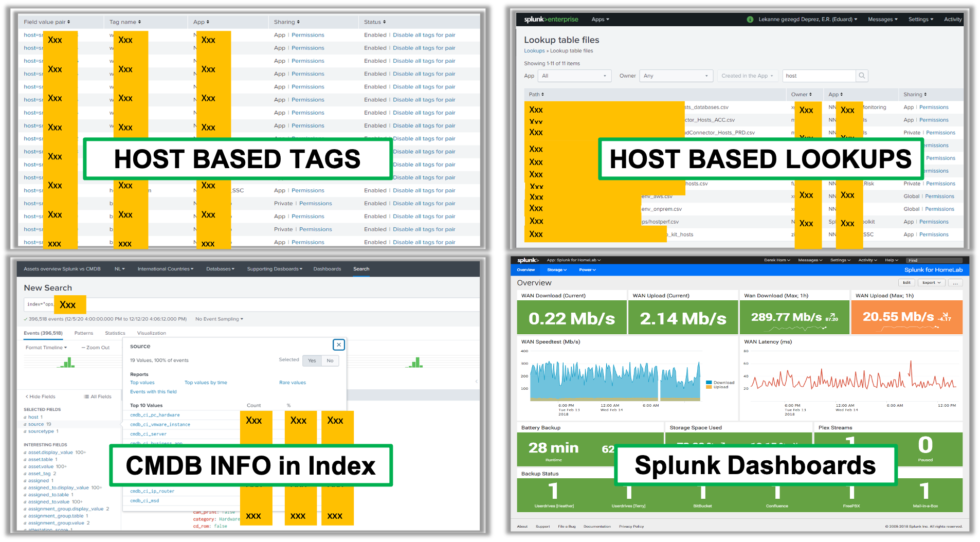Click the host filter text field
The width and height of the screenshot is (980, 542).
819,76
